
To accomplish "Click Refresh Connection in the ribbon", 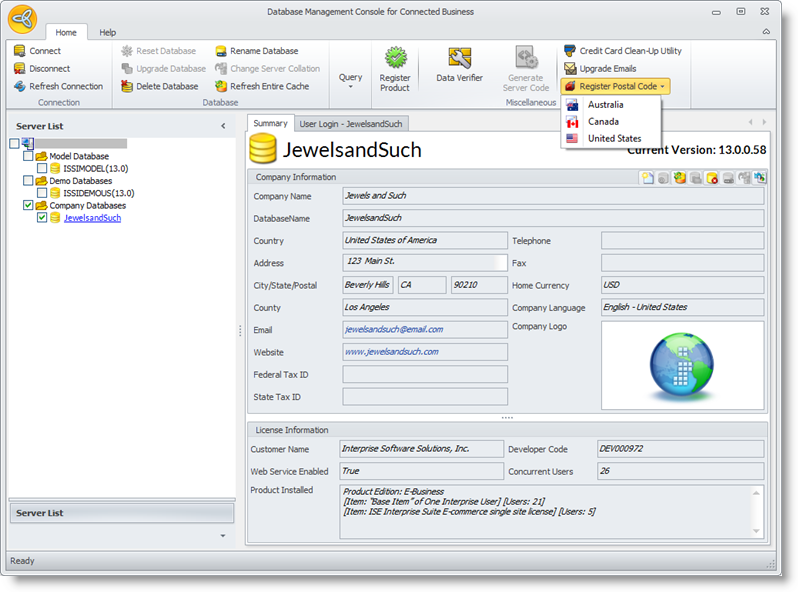I will 58,87.
